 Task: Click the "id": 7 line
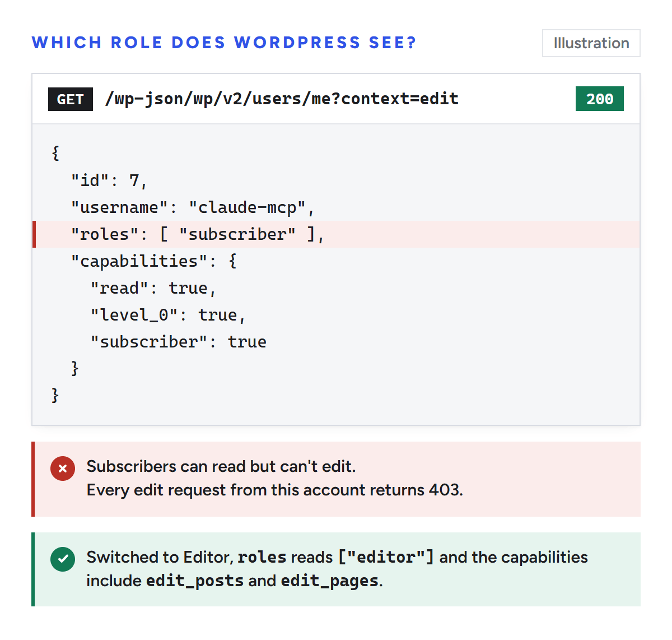(x=109, y=180)
